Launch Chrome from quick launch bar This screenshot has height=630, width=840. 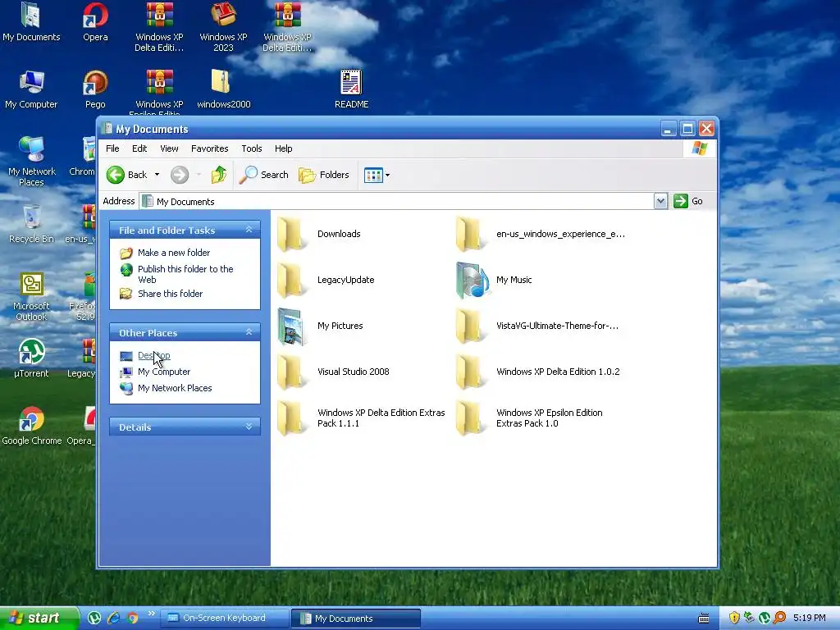[132, 618]
